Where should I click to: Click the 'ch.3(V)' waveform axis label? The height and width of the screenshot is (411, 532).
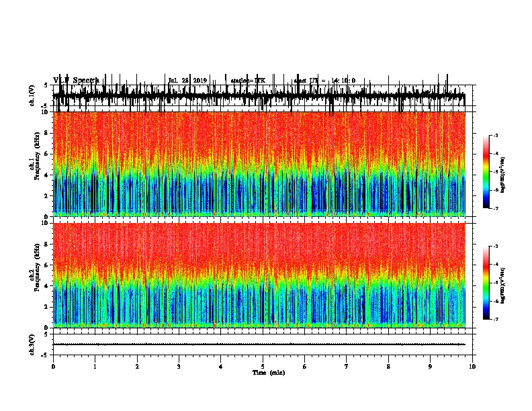pos(32,345)
